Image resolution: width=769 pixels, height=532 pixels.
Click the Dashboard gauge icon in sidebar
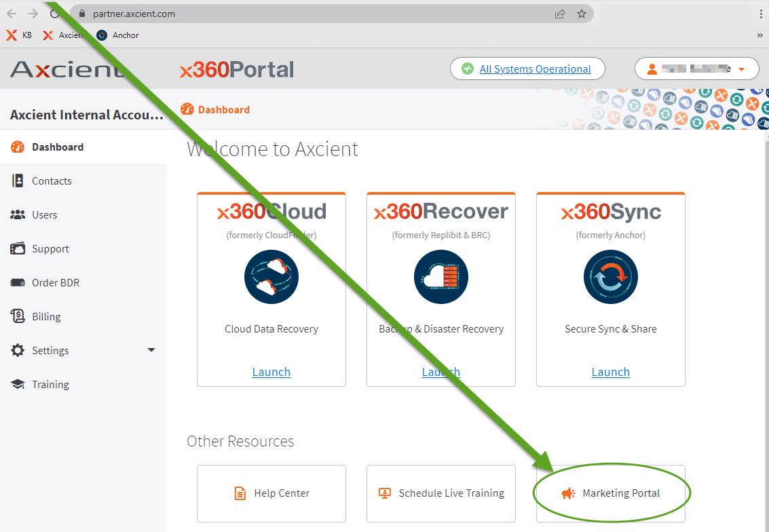18,147
